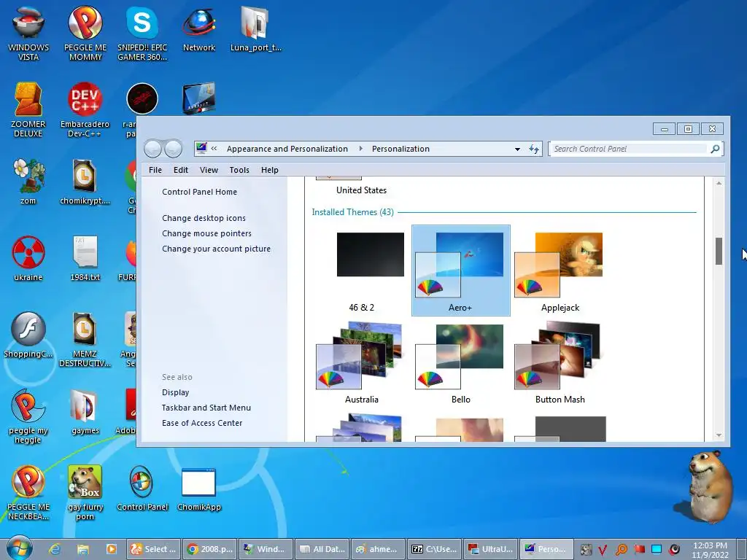This screenshot has width=747, height=560.
Task: Click the address bar refresh button
Action: (x=533, y=149)
